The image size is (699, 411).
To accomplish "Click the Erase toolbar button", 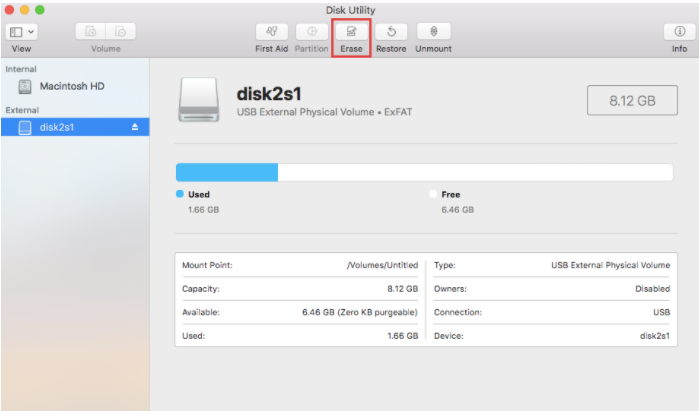I will pos(351,32).
